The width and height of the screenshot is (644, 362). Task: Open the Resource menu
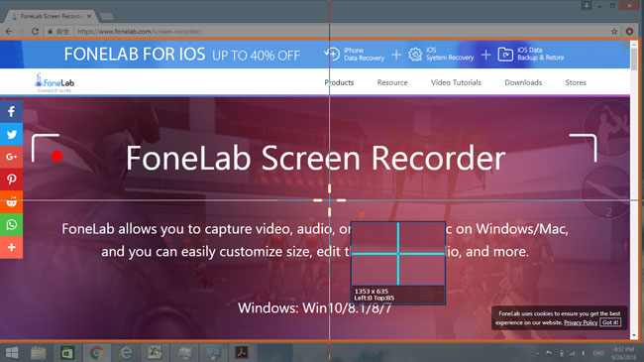[x=392, y=82]
